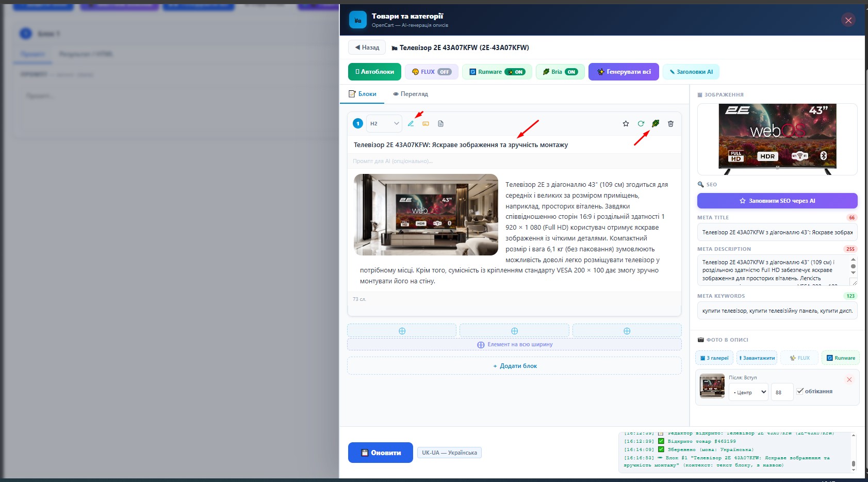Viewport: 868px width, 482px height.
Task: Click the document icon in block 1 toolbar
Action: click(x=440, y=124)
